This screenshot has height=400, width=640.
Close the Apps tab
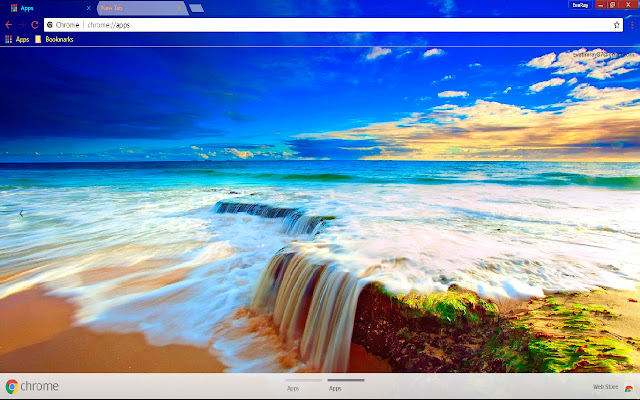(x=89, y=8)
